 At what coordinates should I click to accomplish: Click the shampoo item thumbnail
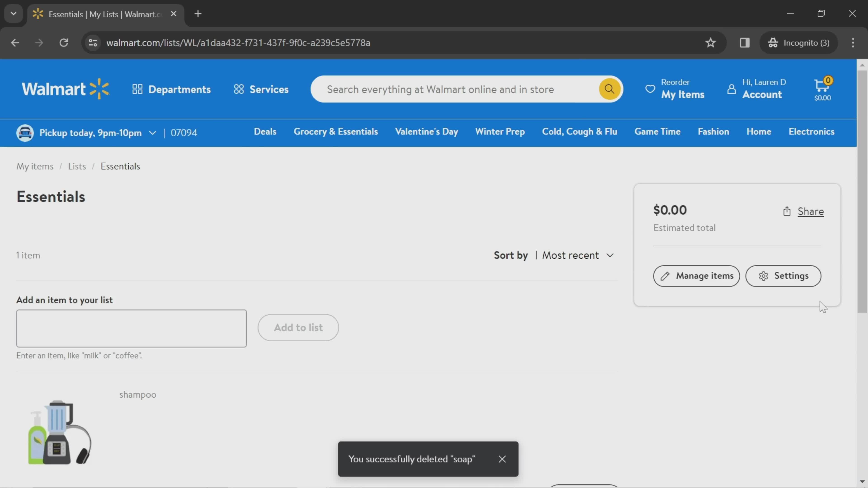pos(60,432)
